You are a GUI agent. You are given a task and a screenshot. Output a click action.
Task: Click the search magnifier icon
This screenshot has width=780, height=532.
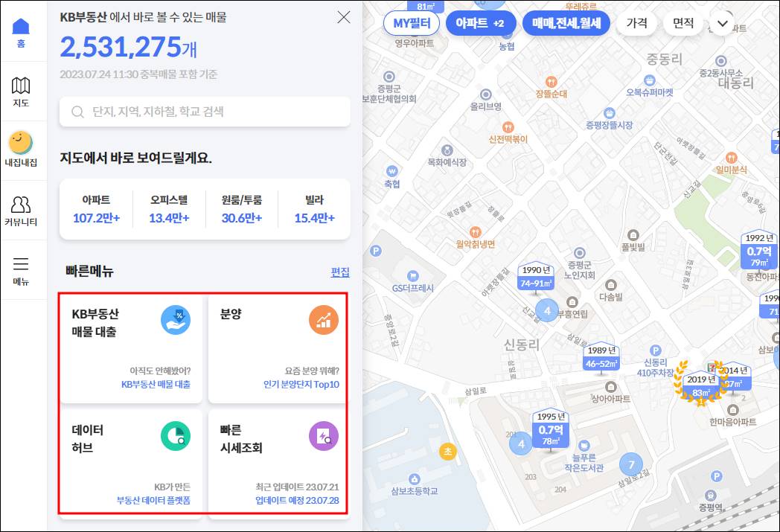point(77,112)
